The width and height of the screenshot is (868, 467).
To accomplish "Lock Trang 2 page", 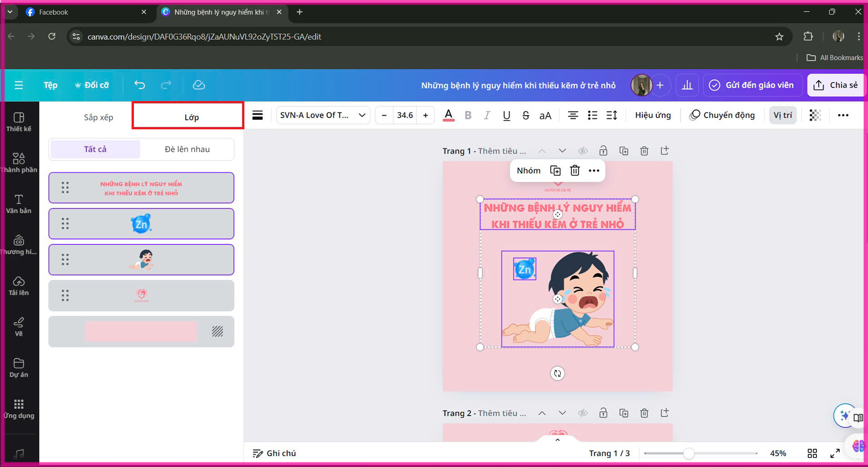I will pos(603,413).
